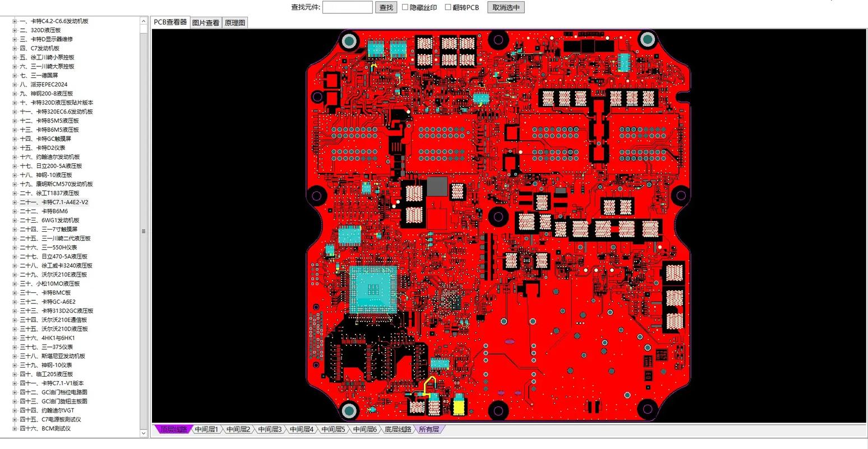Click the 查找 search button
The width and height of the screenshot is (868, 449).
(x=385, y=7)
